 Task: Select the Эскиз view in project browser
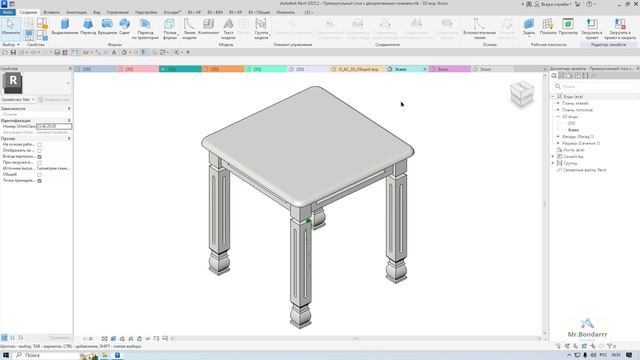click(573, 130)
